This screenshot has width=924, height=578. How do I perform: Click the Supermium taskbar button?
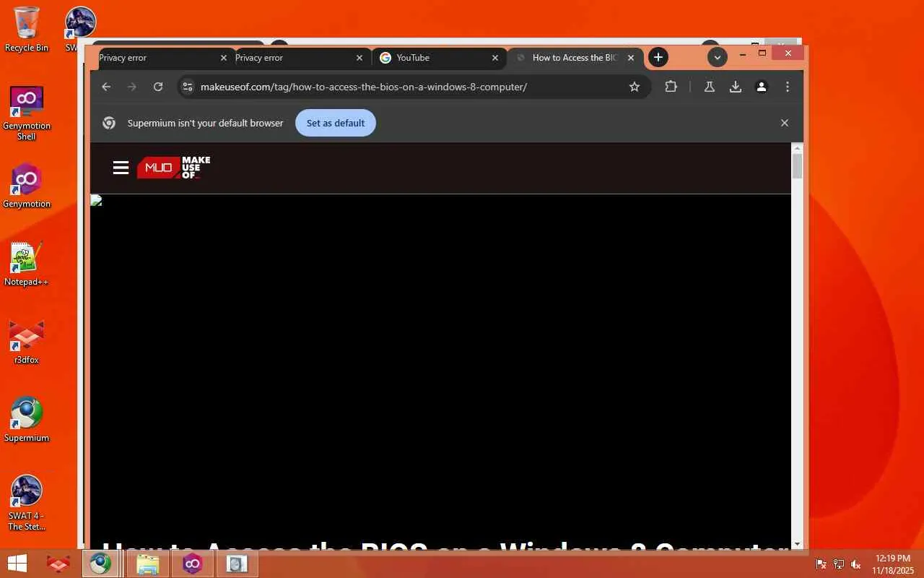(x=100, y=564)
